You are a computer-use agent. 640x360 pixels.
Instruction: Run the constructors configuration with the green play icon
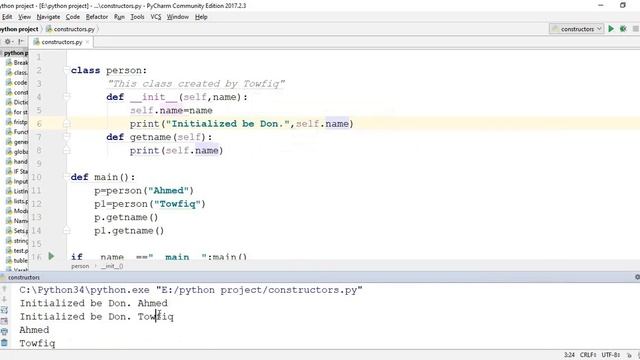(611, 29)
